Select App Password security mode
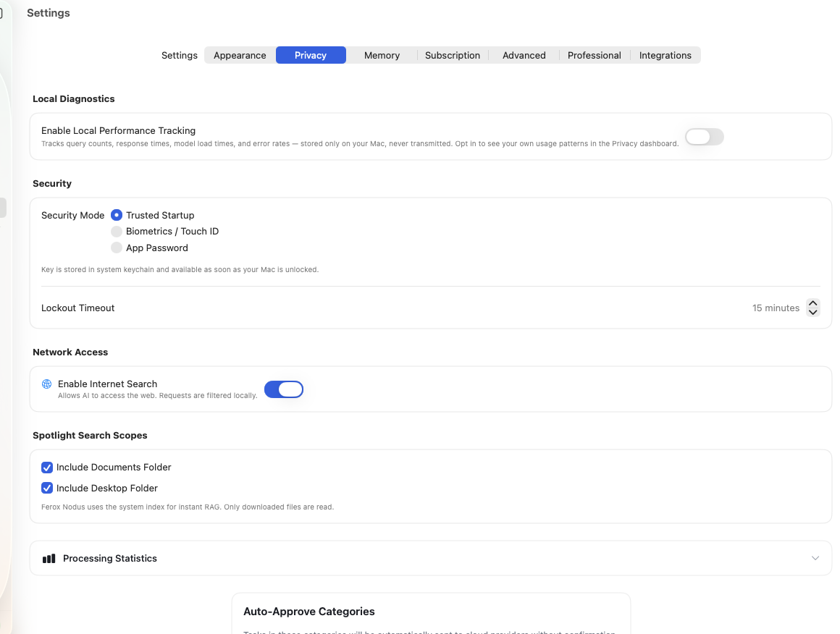The height and width of the screenshot is (634, 840). pos(117,247)
